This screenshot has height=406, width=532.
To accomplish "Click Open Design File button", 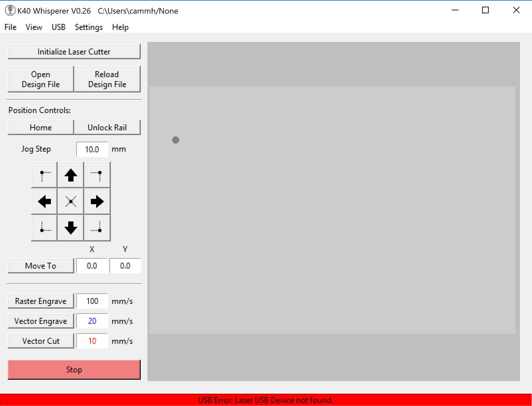I will pos(41,79).
